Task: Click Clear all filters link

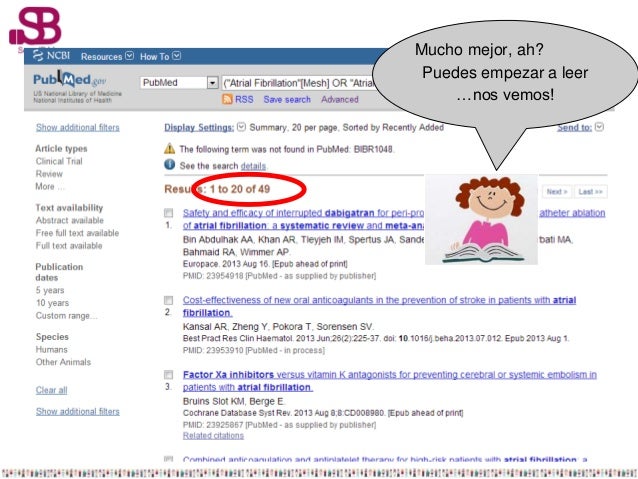Action: point(52,390)
